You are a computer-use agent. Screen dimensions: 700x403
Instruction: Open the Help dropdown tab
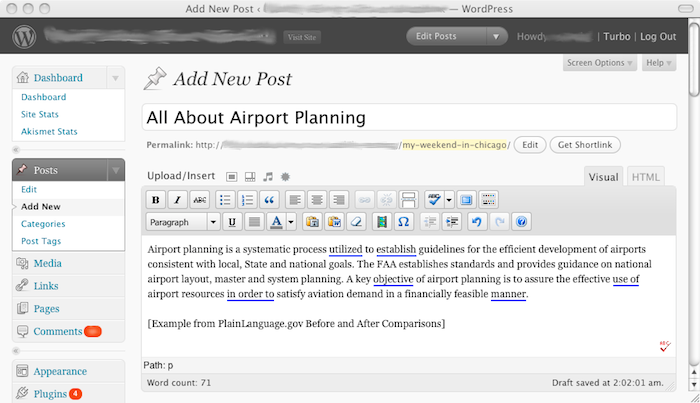click(659, 63)
